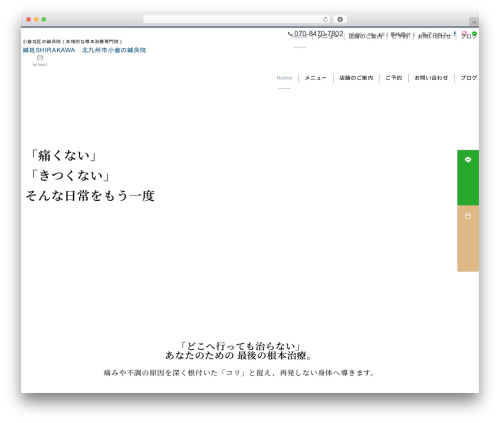Open the Instagram icon in the top bar
The height and width of the screenshot is (423, 500).
click(x=464, y=33)
